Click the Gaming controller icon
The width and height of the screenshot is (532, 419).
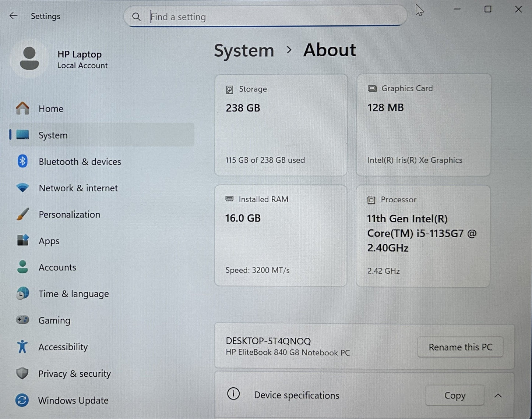(x=22, y=320)
